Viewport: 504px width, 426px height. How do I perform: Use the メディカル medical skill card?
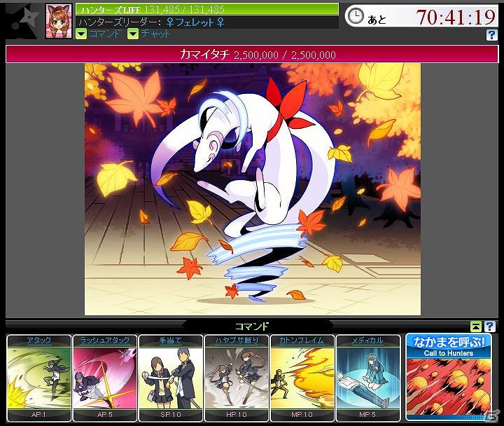click(x=368, y=378)
